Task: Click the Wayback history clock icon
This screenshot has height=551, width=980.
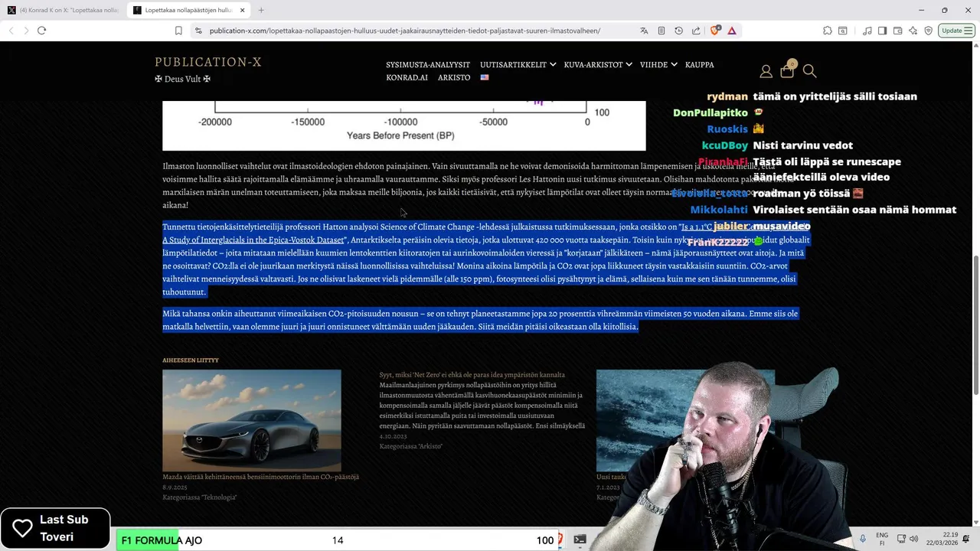Action: point(678,31)
